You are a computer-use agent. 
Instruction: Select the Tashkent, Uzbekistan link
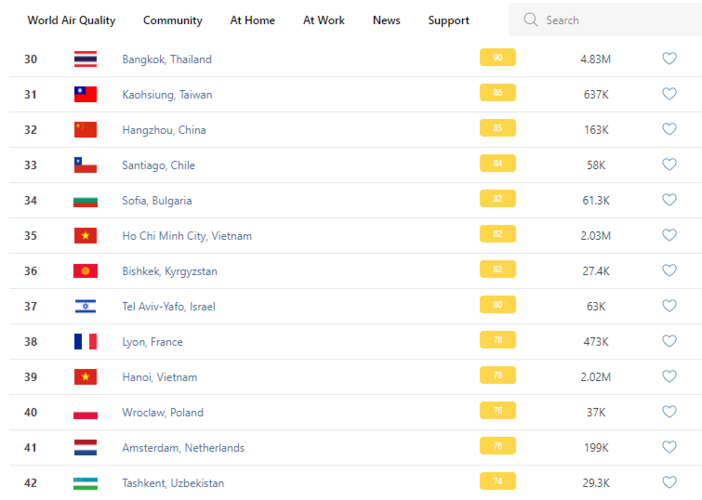point(173,483)
